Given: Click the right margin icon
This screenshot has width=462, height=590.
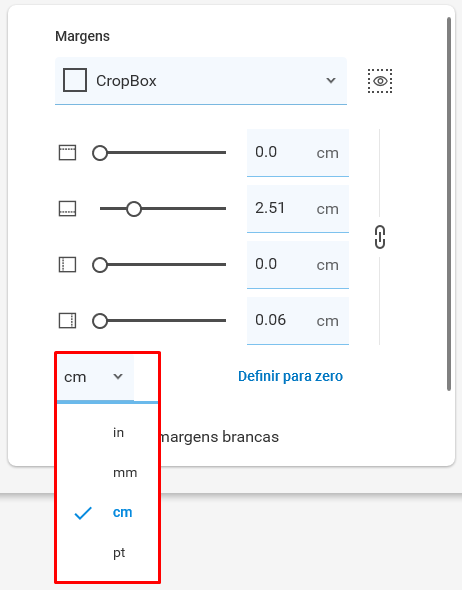Looking at the screenshot, I should [67, 321].
